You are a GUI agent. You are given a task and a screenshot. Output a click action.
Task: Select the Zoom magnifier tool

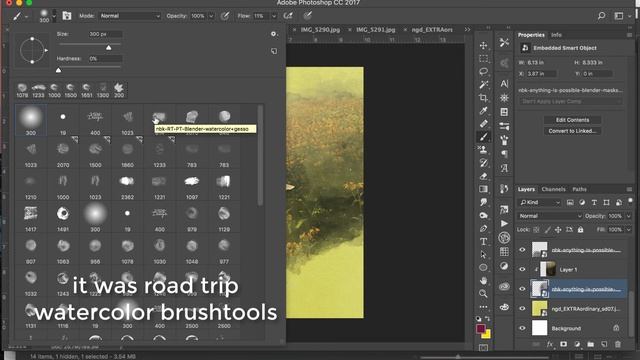(x=484, y=293)
